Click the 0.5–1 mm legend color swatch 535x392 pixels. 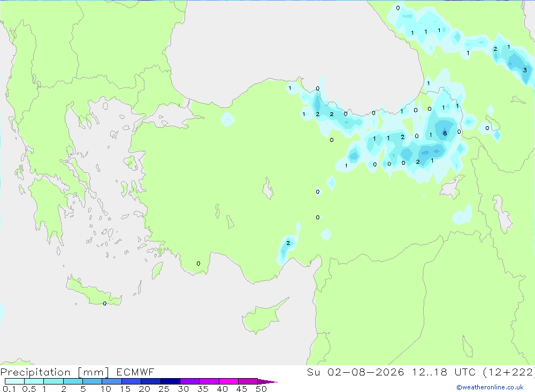coord(34,381)
